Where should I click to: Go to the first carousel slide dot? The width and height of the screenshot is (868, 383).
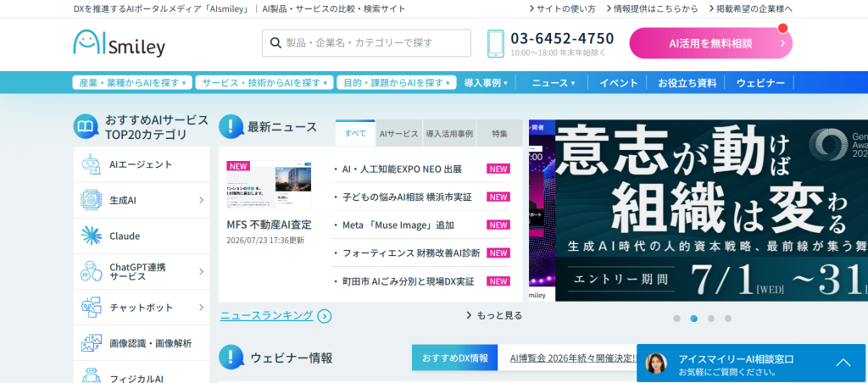pos(676,319)
